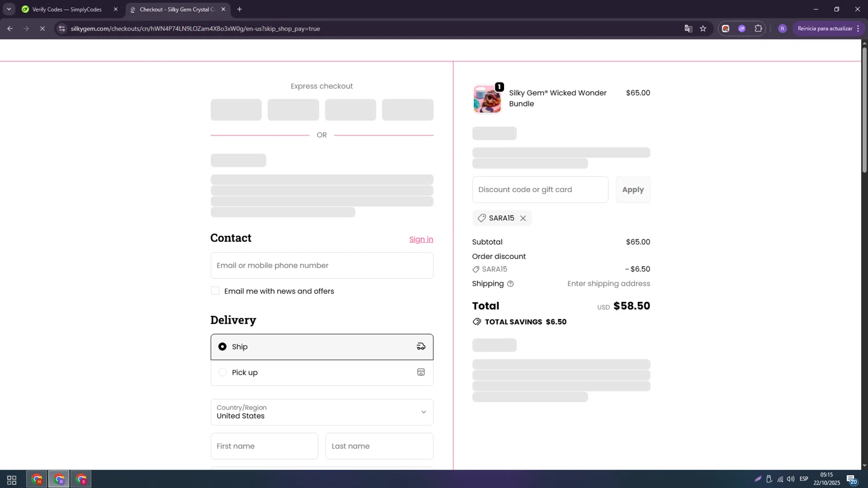Open the tab search dropdown arrow
Image resolution: width=868 pixels, height=488 pixels.
point(9,9)
